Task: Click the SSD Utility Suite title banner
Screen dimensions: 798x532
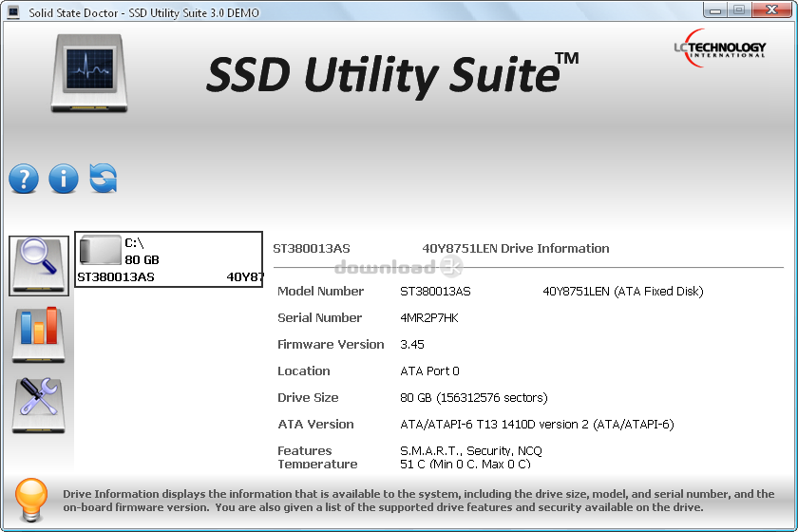Action: pos(392,74)
